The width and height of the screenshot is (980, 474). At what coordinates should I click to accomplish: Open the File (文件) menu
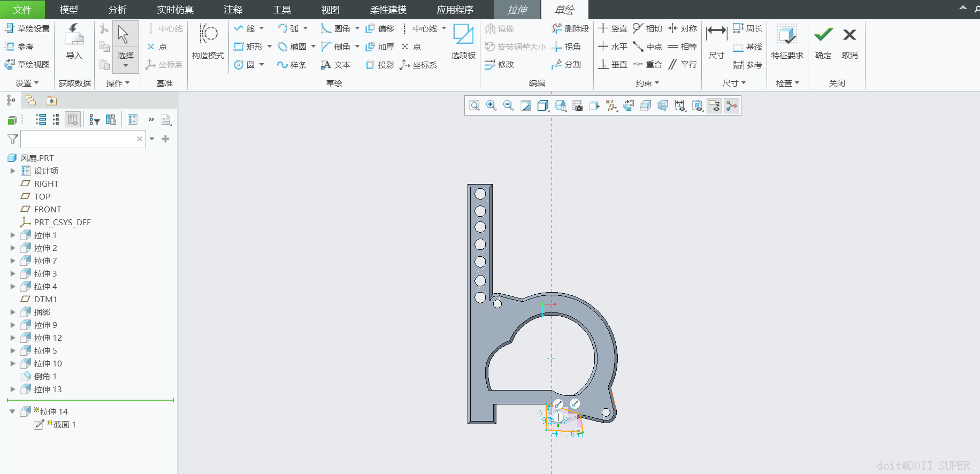[22, 10]
